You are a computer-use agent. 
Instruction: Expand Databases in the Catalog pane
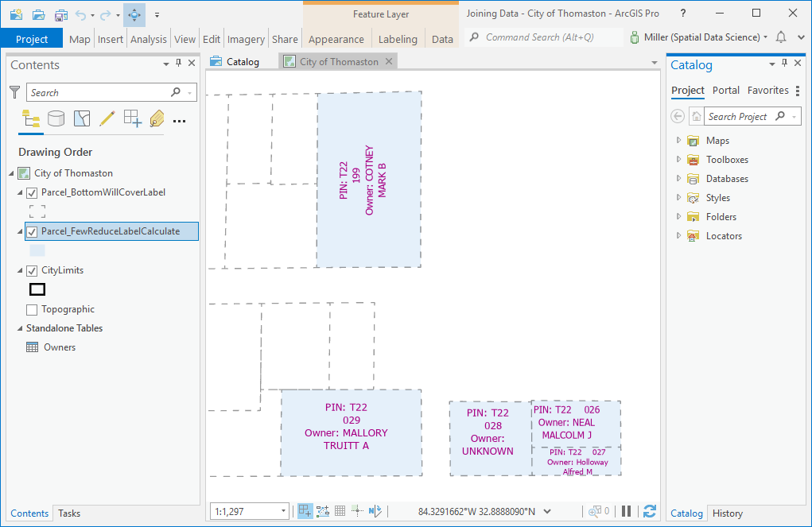pyautogui.click(x=678, y=178)
